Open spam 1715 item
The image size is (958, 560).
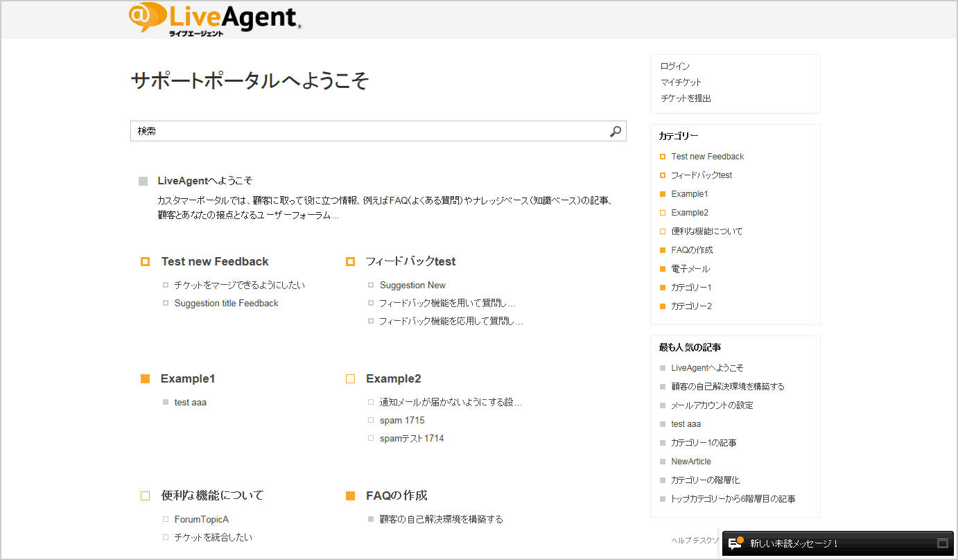coord(402,420)
